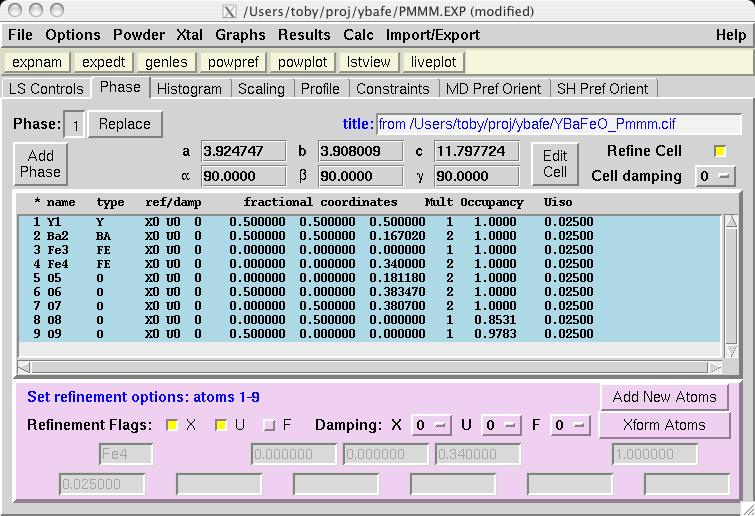Image resolution: width=755 pixels, height=516 pixels.
Task: Switch to the Constraints tab
Action: pyautogui.click(x=393, y=89)
